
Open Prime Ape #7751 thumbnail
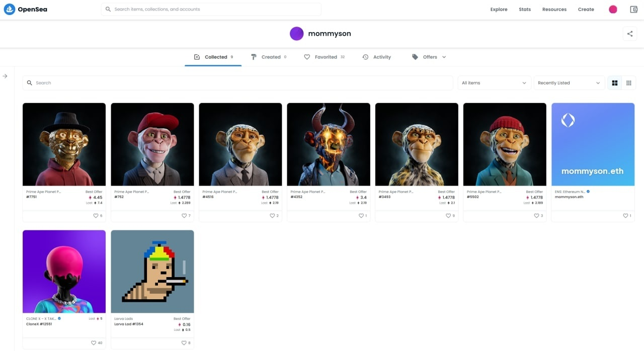click(x=64, y=144)
